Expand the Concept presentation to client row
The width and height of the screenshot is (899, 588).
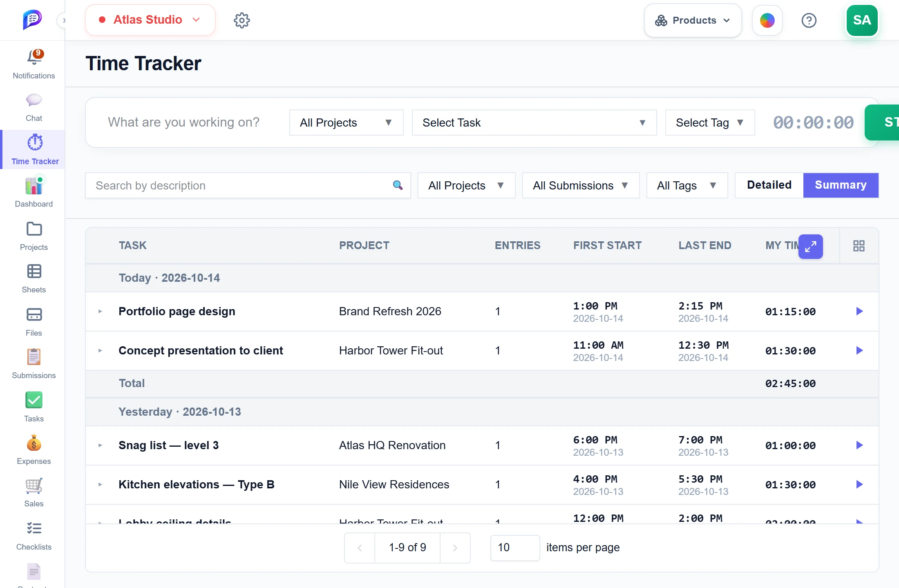[100, 351]
